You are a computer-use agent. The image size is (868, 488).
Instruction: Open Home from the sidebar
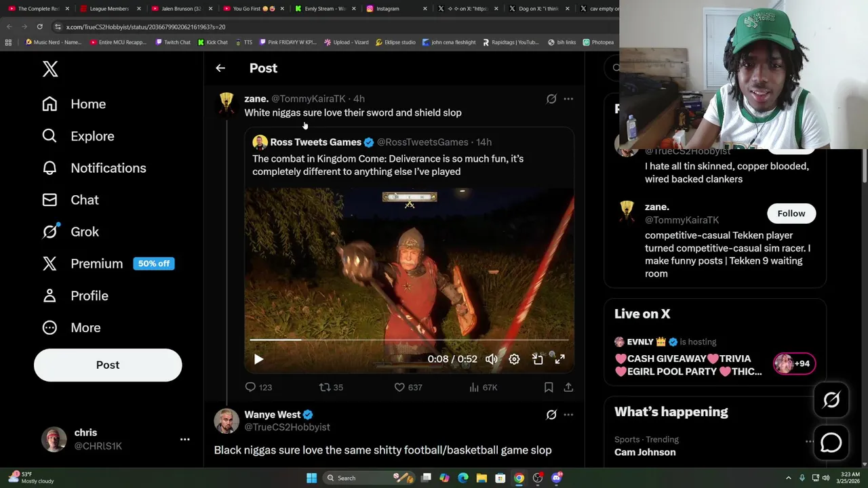(74, 104)
